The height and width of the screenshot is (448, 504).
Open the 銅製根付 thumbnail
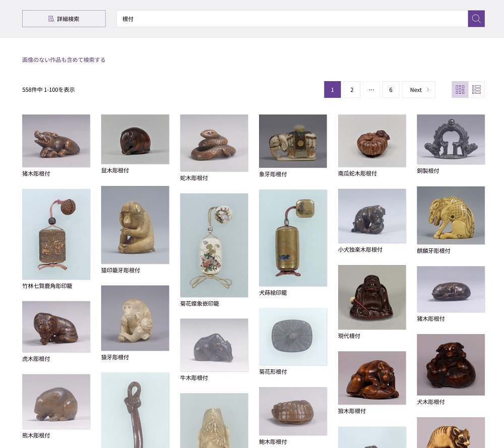coord(451,140)
